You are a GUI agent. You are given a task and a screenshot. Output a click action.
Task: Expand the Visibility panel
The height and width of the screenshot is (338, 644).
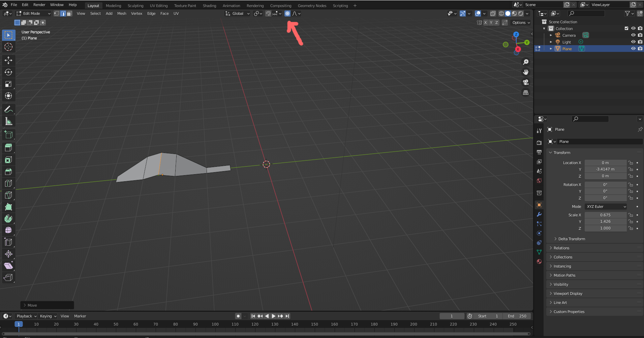point(594,284)
